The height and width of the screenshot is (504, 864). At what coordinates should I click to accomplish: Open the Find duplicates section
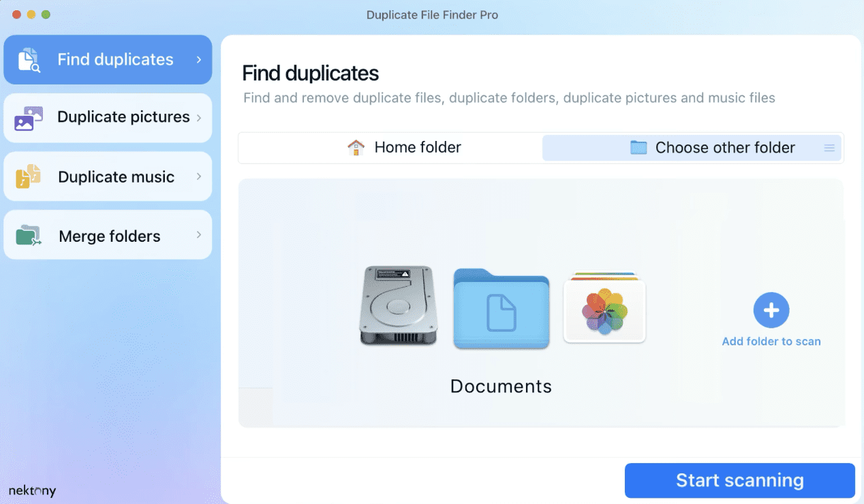[x=108, y=60]
